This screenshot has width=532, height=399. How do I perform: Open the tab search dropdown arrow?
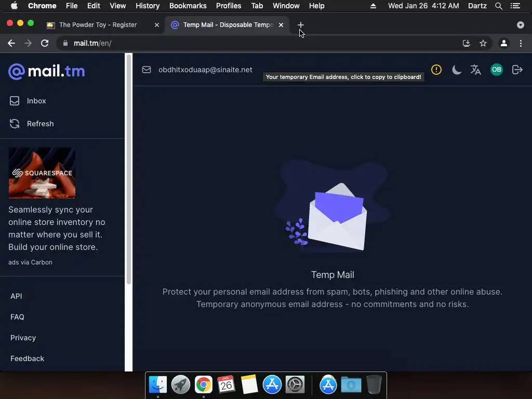tap(521, 25)
